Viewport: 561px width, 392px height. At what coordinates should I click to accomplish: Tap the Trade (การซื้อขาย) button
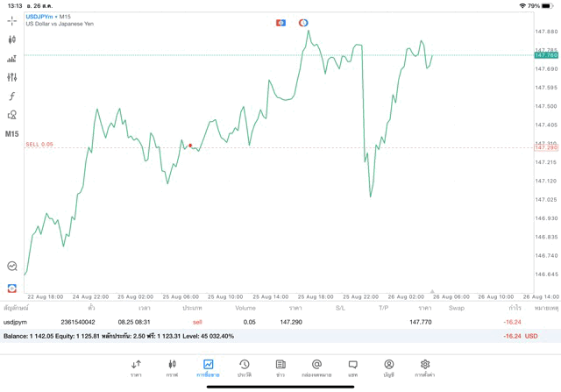[x=208, y=367]
